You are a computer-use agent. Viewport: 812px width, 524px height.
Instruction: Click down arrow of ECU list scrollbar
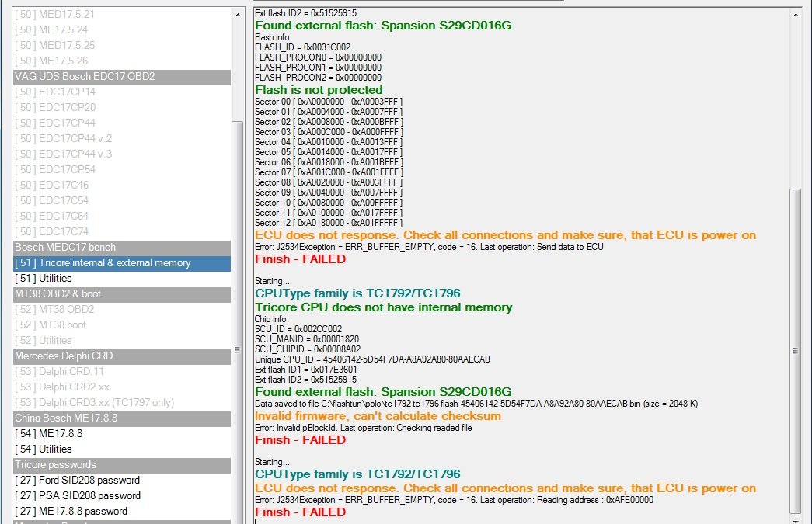pos(238,517)
